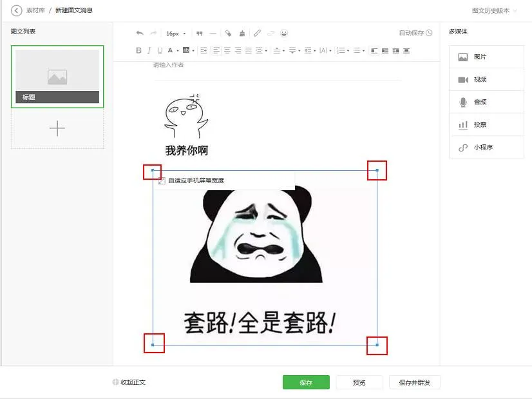Select the format painter tool
Image resolution: width=532 pixels, height=399 pixels.
[228, 34]
